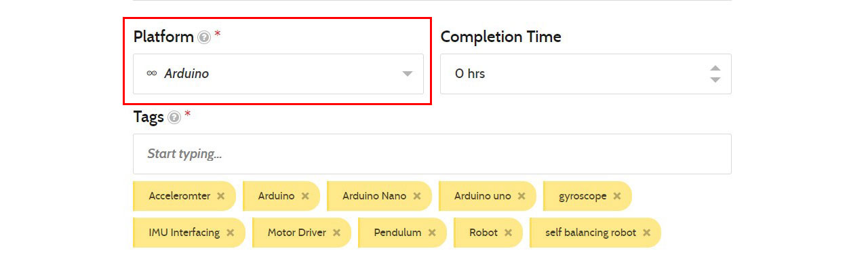868x272 pixels.
Task: Remove the Arduino uno tag
Action: click(521, 196)
